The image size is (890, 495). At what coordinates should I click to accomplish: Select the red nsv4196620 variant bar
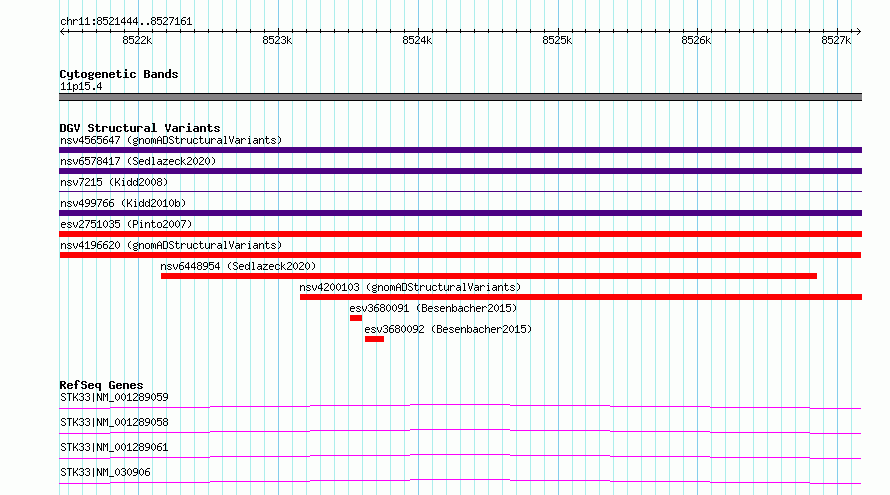[x=460, y=255]
